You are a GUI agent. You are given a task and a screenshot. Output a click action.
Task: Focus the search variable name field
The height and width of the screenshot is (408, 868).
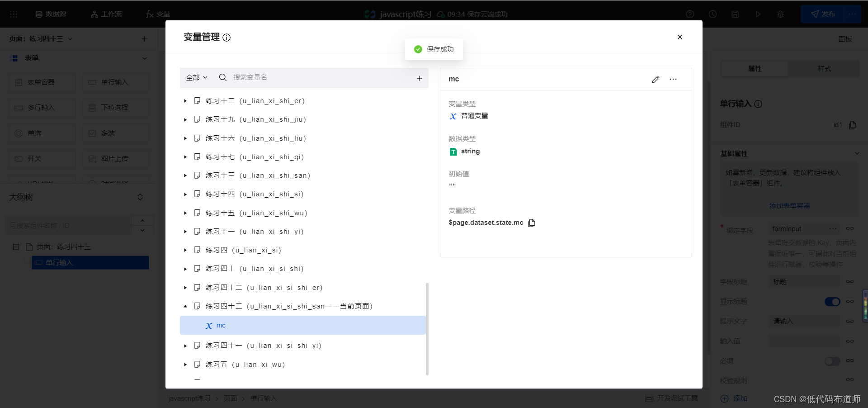(x=321, y=77)
